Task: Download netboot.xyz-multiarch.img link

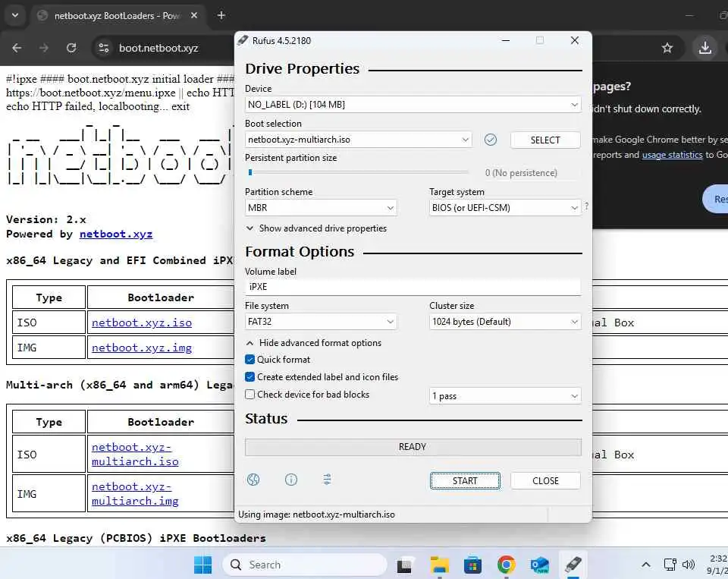Action: 135,493
